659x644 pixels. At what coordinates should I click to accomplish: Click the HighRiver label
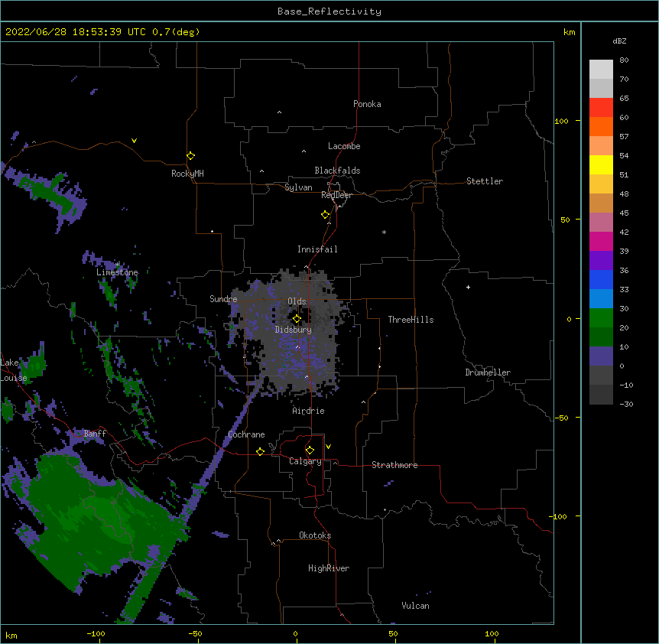[329, 568]
